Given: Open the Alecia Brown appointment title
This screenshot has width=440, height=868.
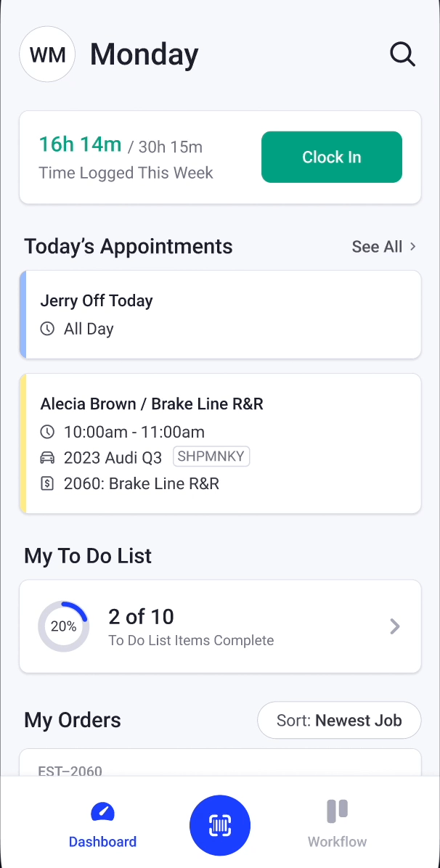Looking at the screenshot, I should click(152, 404).
